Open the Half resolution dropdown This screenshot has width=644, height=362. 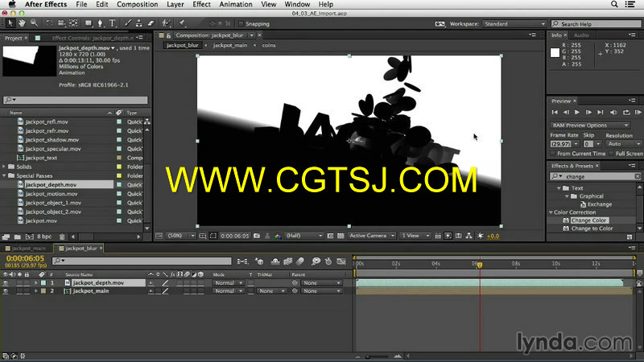point(304,236)
